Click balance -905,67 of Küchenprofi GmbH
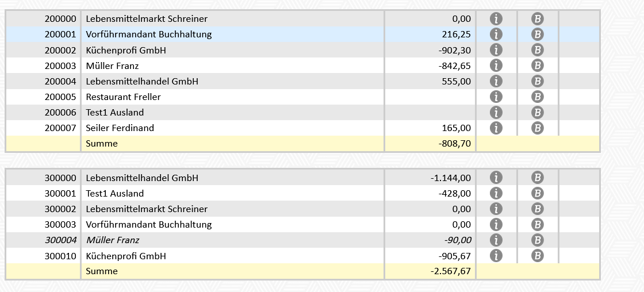Image resolution: width=644 pixels, height=292 pixels. (x=451, y=256)
